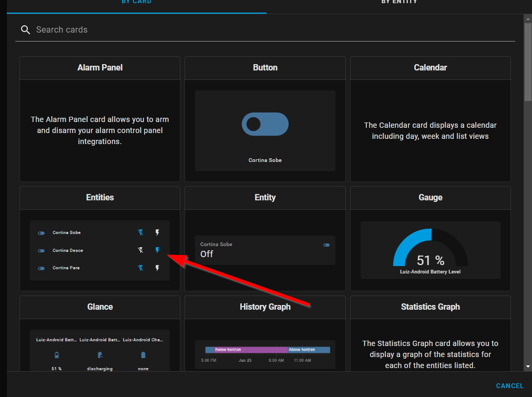Click Cortina Desce blue flash-on icon

coord(157,250)
